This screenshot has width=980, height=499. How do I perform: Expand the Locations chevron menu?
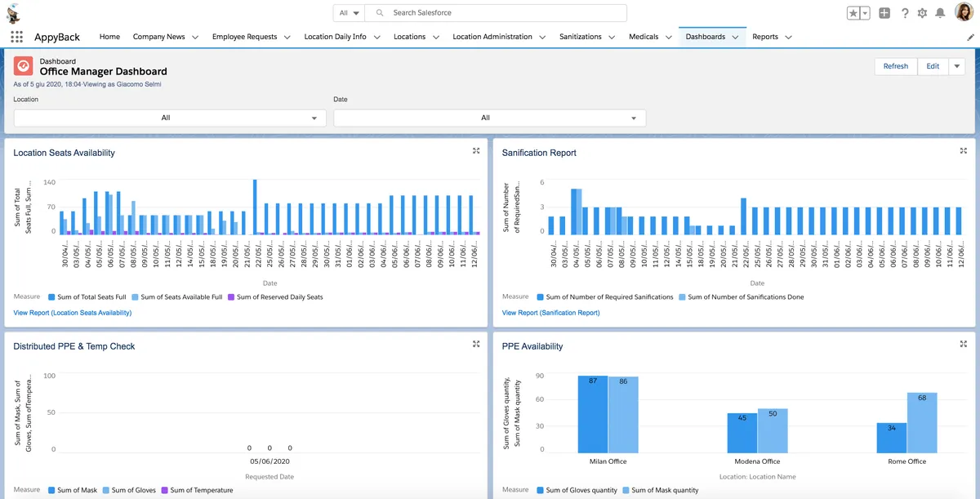[x=436, y=37]
